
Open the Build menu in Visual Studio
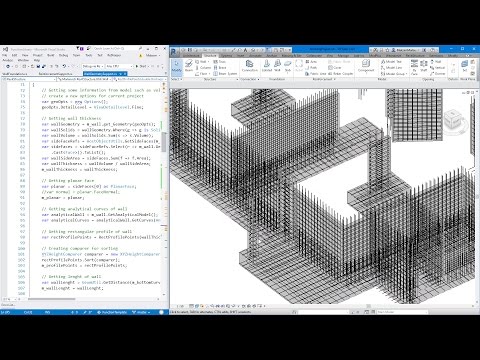pyautogui.click(x=51, y=55)
